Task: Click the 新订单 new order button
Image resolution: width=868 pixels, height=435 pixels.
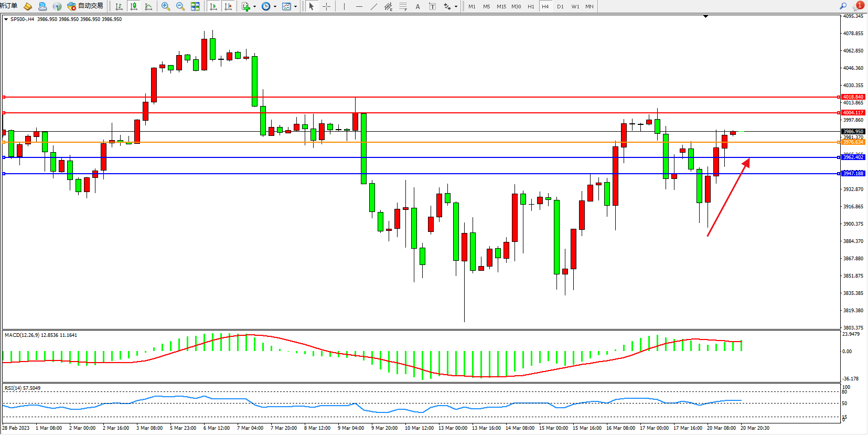Action: 8,6
